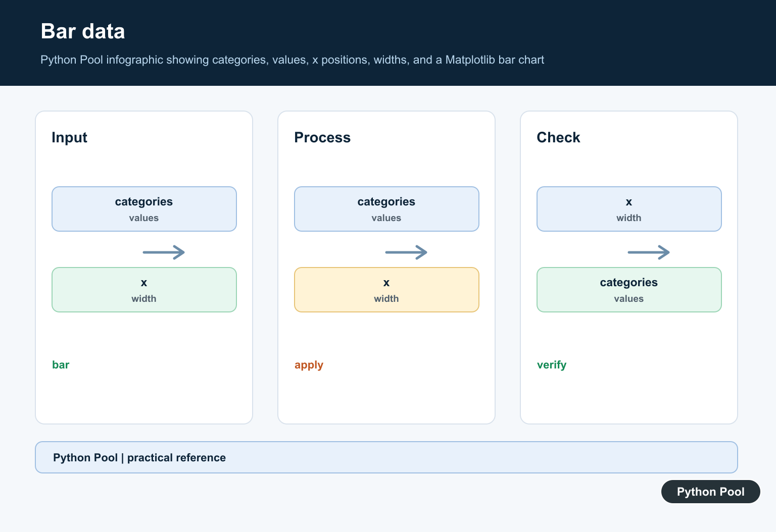This screenshot has width=776, height=532.
Task: Click the blue x/width box in Check card
Action: click(x=629, y=209)
